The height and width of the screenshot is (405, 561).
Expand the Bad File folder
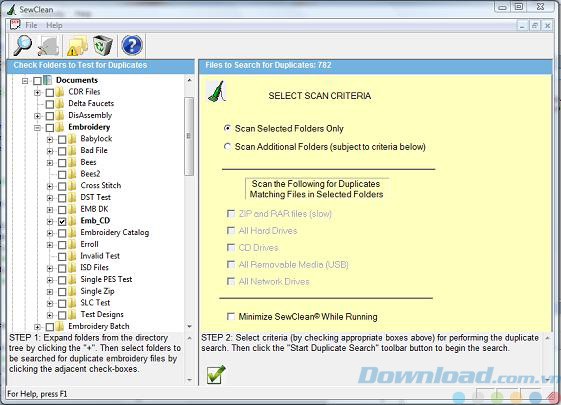(50, 151)
